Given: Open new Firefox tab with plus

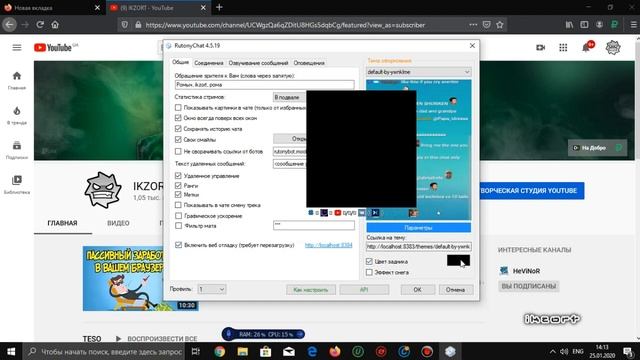Looking at the screenshot, I should pyautogui.click(x=219, y=7).
